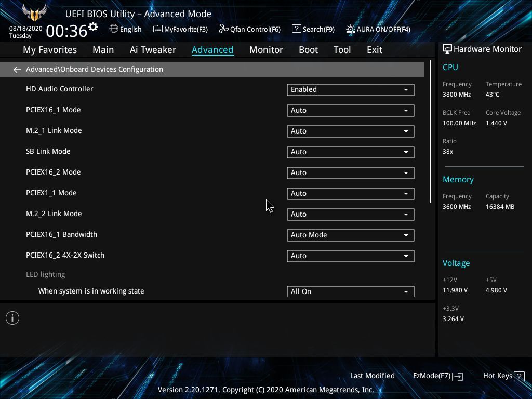The height and width of the screenshot is (399, 532).
Task: Click When system is in working state
Action: point(91,291)
